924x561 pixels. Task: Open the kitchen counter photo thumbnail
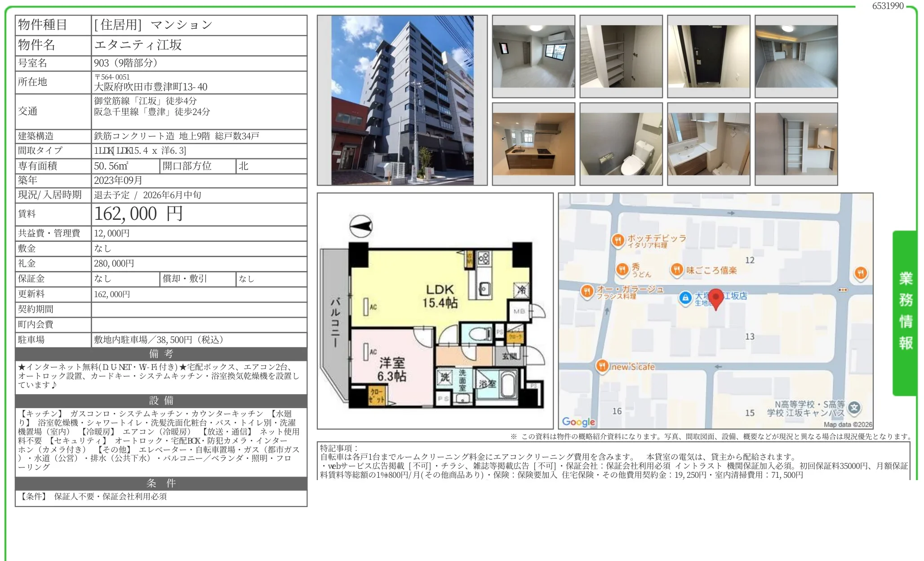(533, 144)
